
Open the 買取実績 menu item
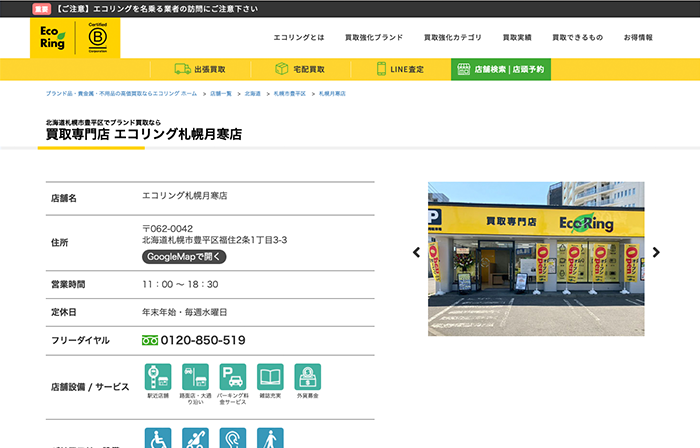517,37
